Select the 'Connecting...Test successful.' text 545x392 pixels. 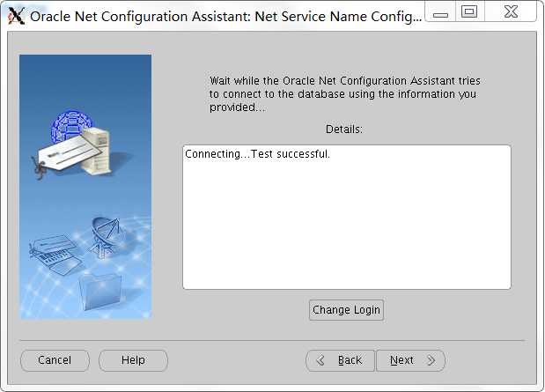click(257, 154)
